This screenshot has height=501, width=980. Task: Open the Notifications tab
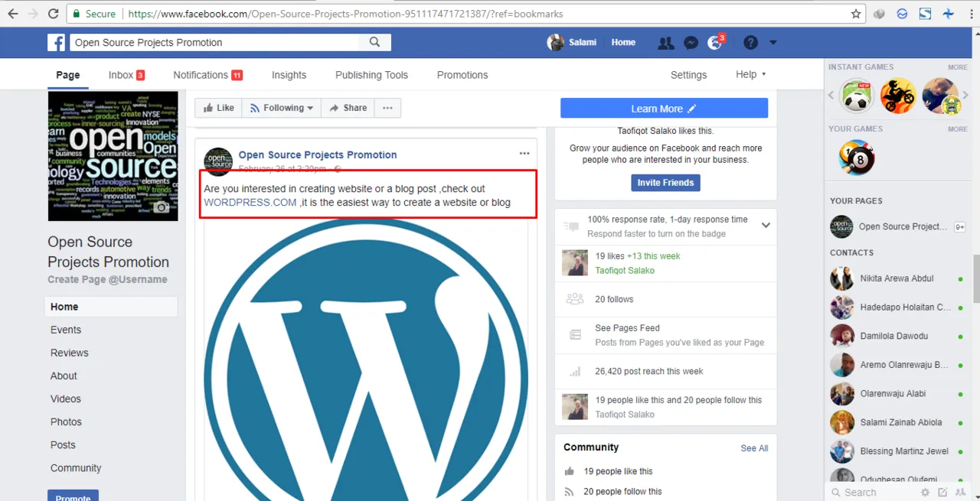(x=207, y=75)
